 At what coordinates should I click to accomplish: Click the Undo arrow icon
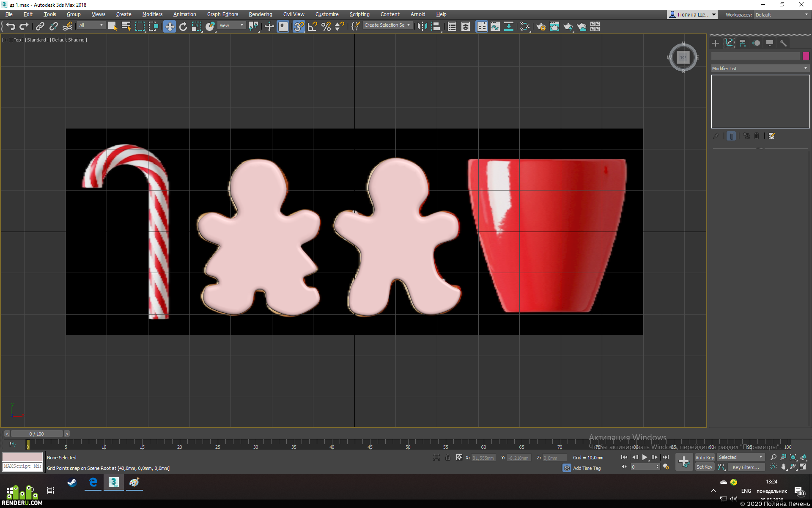[x=11, y=26]
